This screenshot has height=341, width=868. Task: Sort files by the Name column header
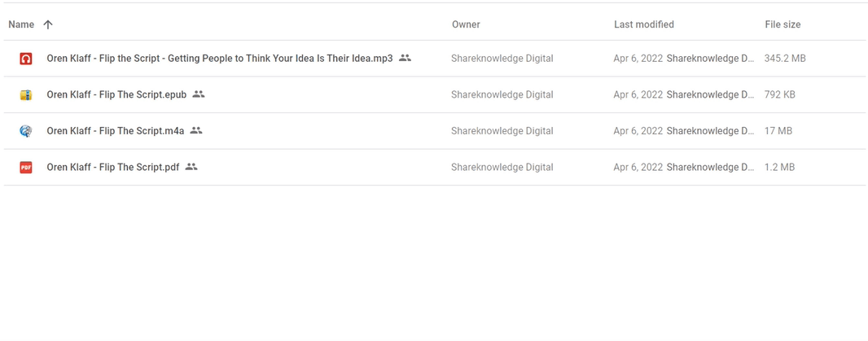click(20, 24)
